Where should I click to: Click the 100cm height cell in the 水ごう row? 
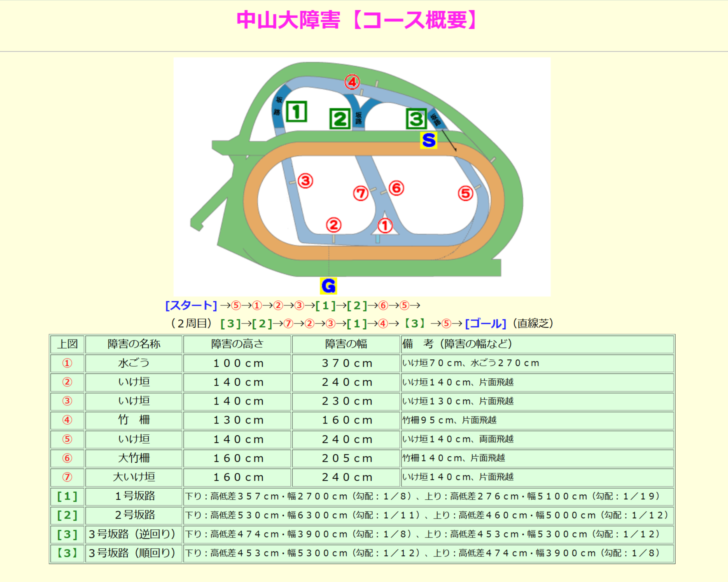(x=238, y=363)
